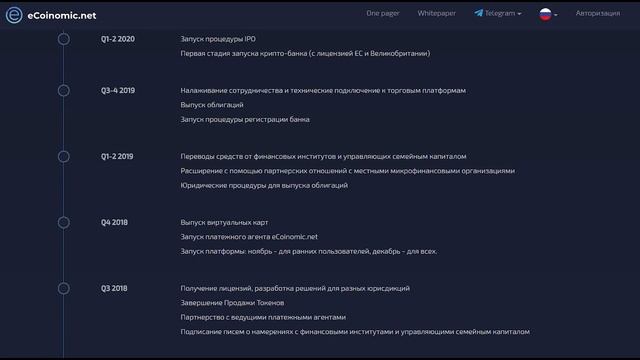Click the Q4 2018 date label

coord(114,222)
